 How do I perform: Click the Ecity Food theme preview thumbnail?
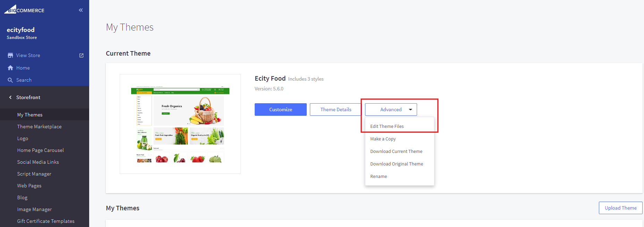point(180,124)
